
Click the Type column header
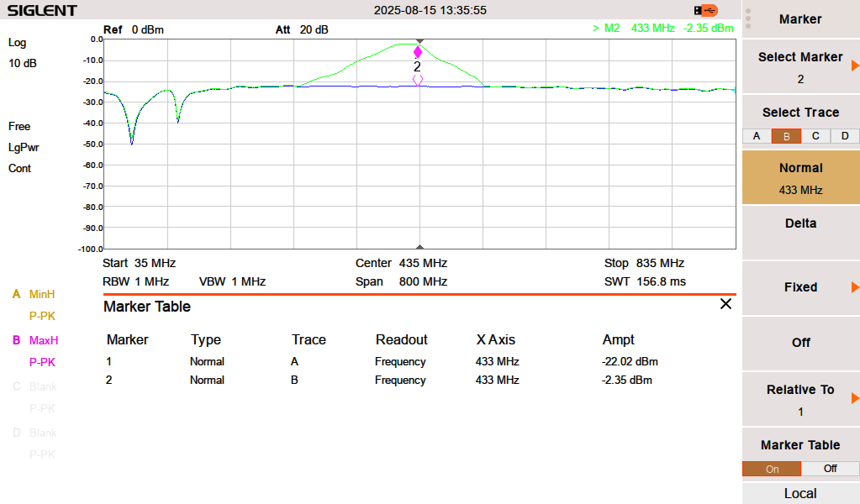coord(206,339)
